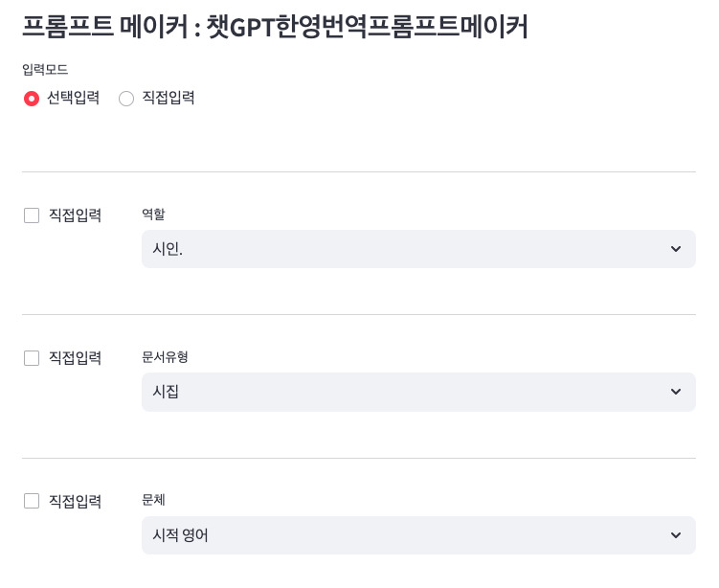
Task: Click the 직접입력 checkbox label text beside 역할
Action: (x=75, y=215)
